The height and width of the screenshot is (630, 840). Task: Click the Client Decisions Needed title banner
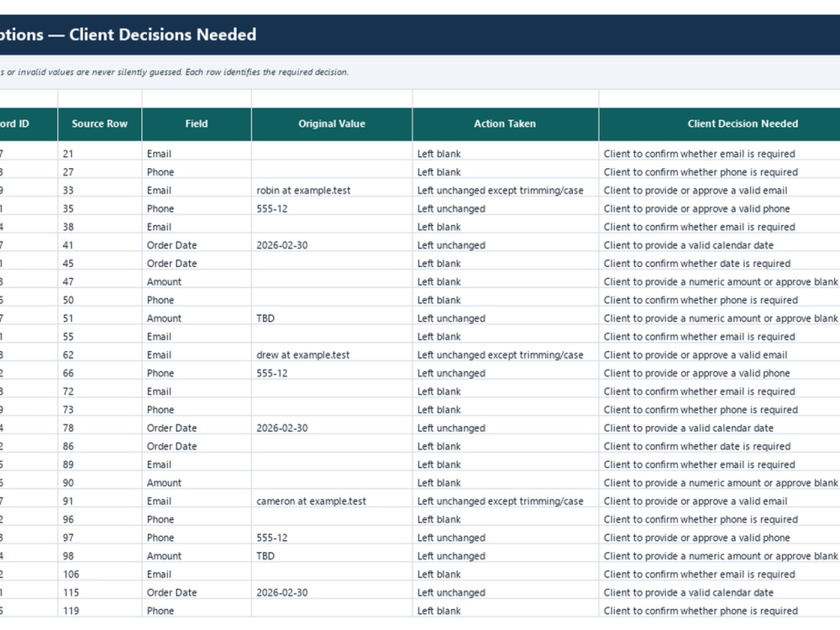(x=420, y=34)
